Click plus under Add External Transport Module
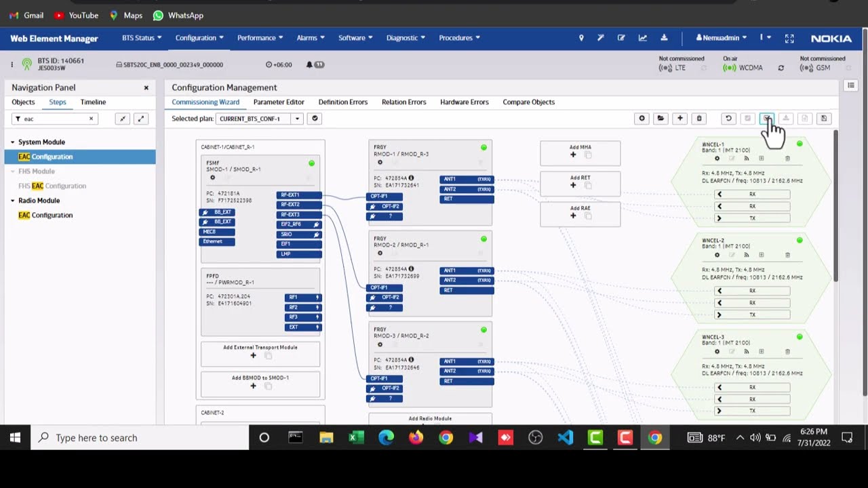The height and width of the screenshot is (488, 868). click(x=253, y=356)
